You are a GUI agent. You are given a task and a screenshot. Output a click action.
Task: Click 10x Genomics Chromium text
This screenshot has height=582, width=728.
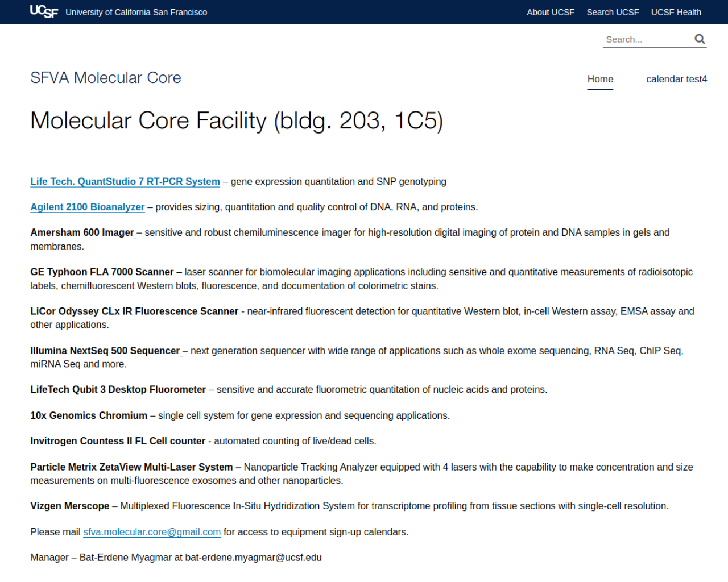tap(89, 415)
